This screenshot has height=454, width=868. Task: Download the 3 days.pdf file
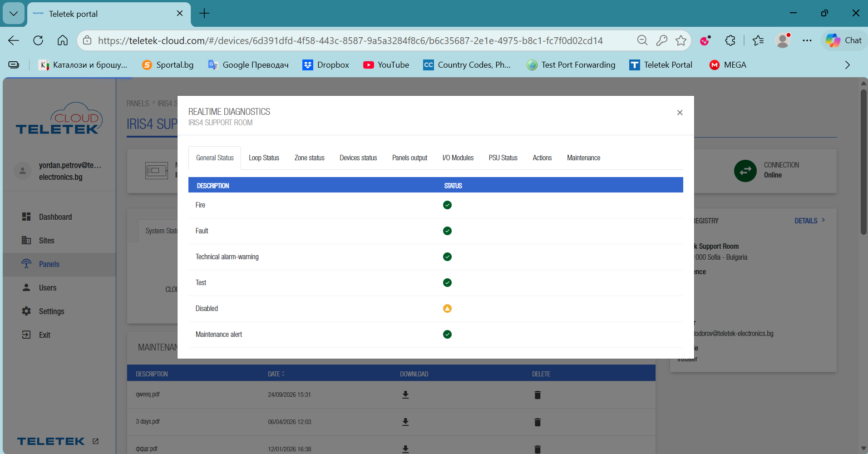405,422
